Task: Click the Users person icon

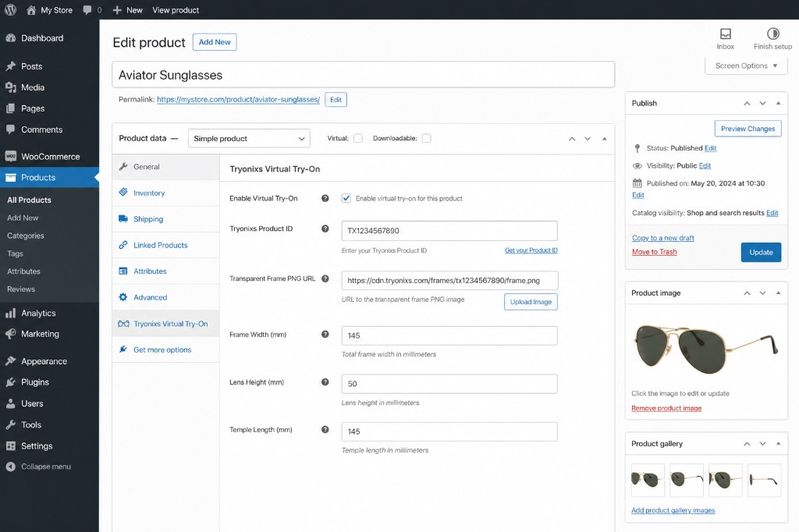Action: (11, 403)
